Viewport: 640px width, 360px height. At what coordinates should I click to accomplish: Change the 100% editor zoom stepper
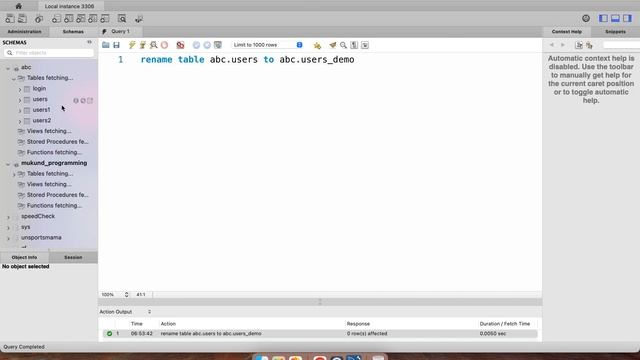click(127, 294)
